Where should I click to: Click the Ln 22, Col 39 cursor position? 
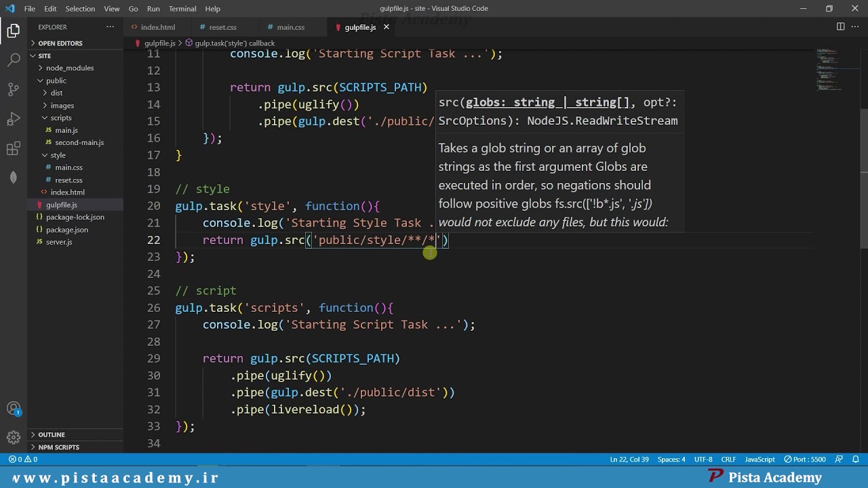point(629,460)
